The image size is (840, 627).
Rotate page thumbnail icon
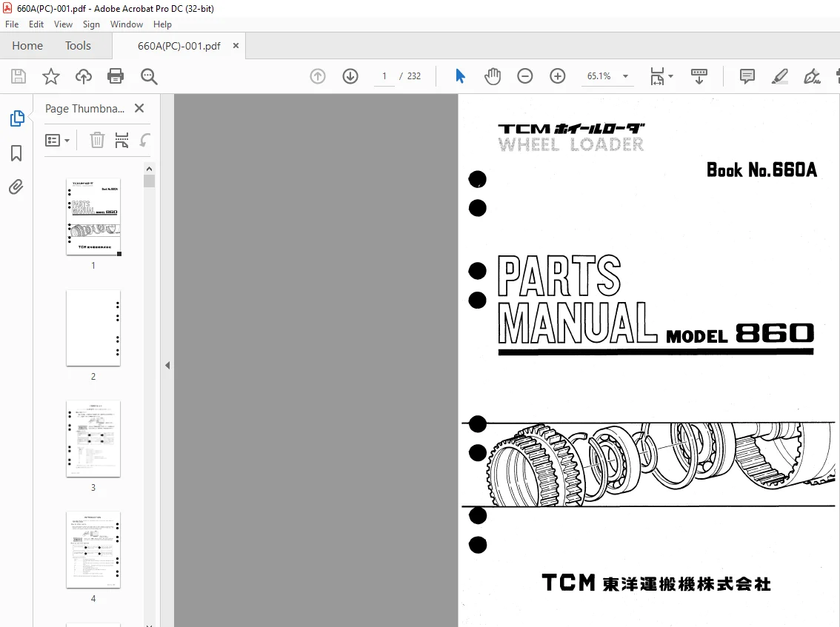point(144,141)
